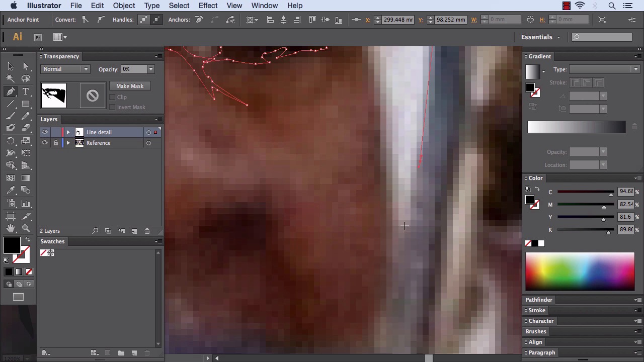Select the Column Graph tool
Viewport: 644px width, 362px height.
tap(26, 204)
